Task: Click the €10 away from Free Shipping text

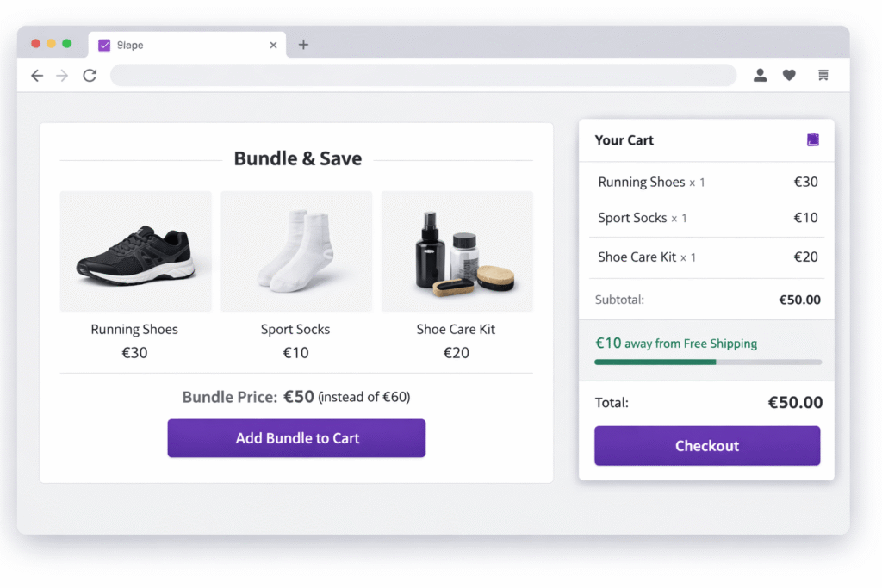Action: 676,343
